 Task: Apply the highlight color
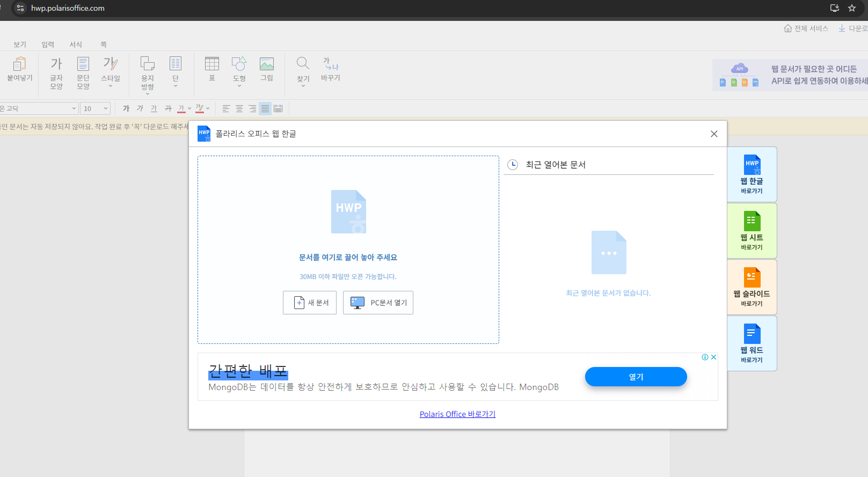coord(200,108)
